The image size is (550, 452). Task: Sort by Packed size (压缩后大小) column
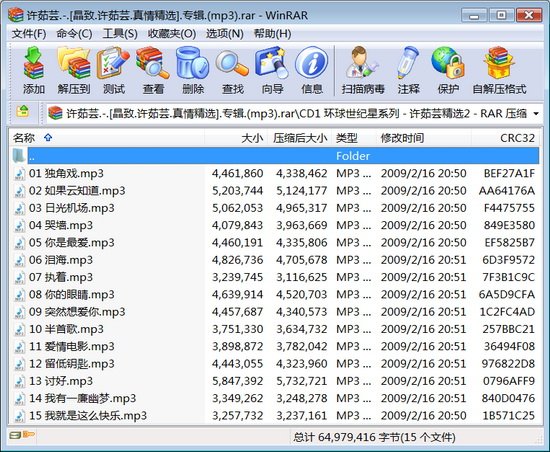299,138
